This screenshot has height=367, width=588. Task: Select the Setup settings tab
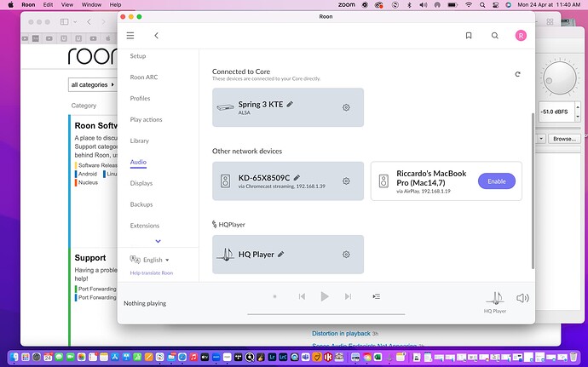(138, 56)
